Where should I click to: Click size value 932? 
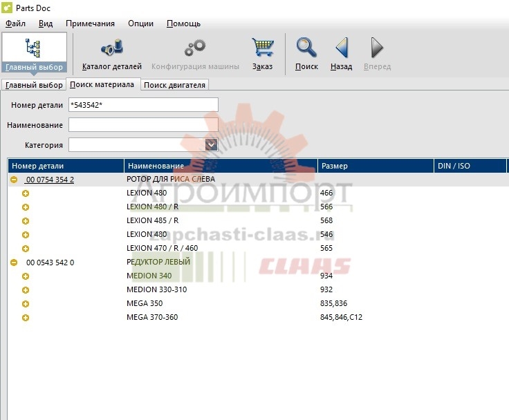(326, 289)
